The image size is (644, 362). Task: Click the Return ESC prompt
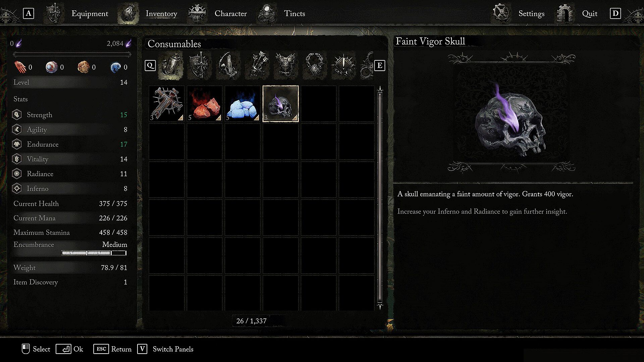point(113,349)
